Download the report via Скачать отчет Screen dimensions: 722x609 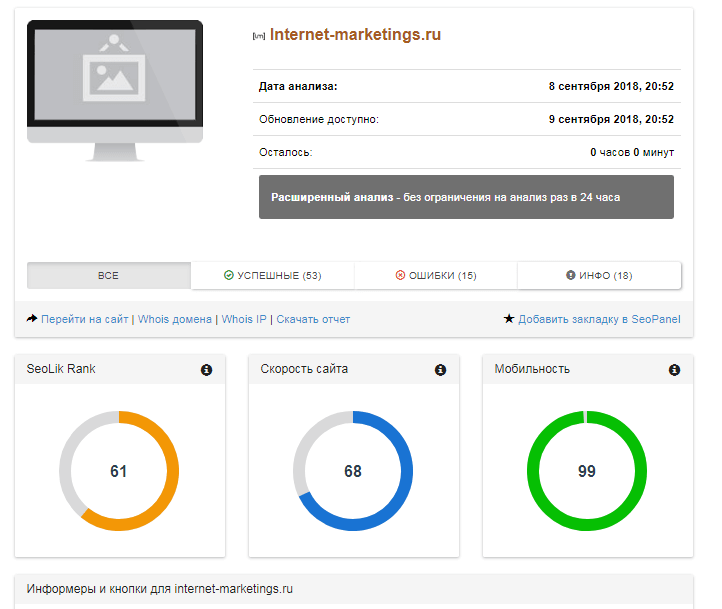click(x=313, y=319)
